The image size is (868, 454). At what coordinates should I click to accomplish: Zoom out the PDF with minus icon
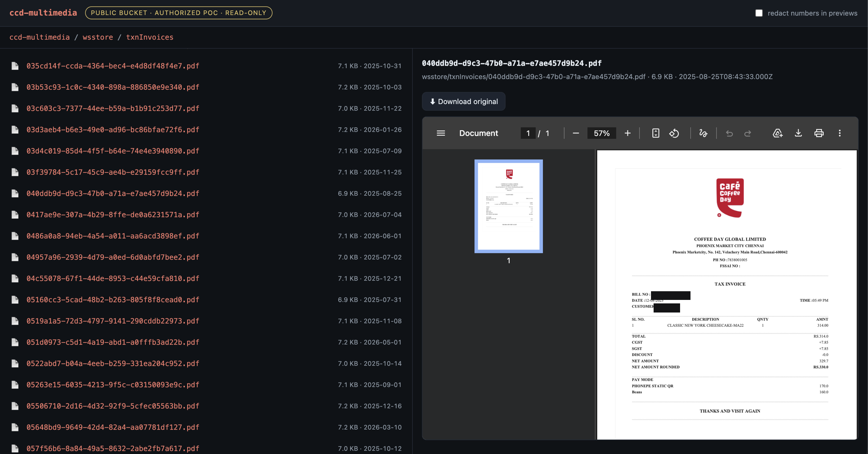[x=576, y=133]
